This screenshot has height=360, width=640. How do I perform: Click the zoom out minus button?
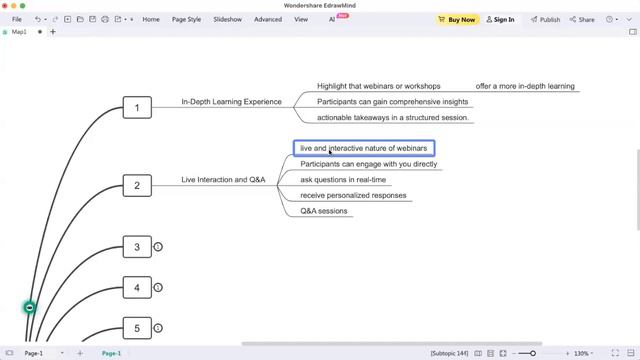click(514, 353)
